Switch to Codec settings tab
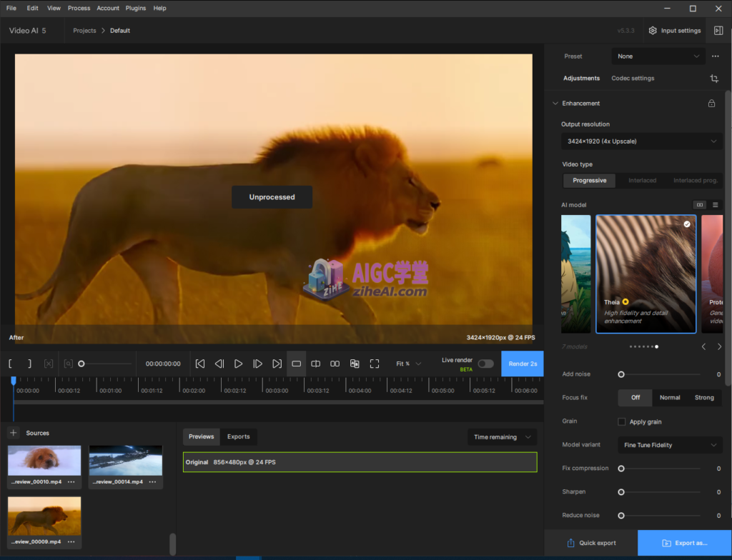 [x=633, y=79]
